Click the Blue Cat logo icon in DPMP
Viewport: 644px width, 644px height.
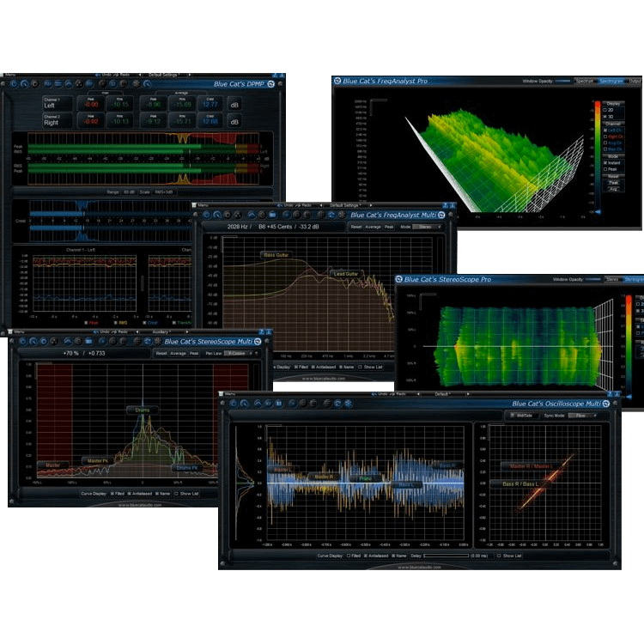(271, 84)
